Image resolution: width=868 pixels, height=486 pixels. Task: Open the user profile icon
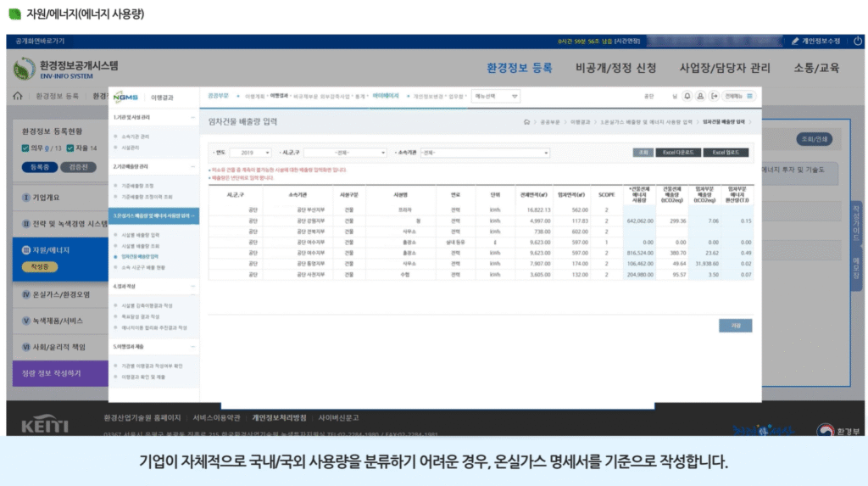point(701,96)
